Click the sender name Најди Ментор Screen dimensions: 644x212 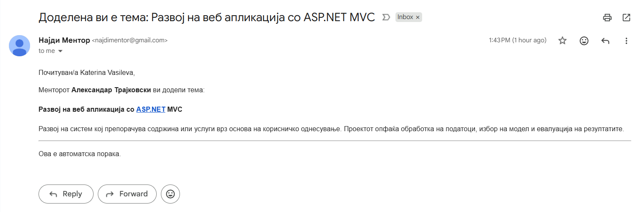tap(64, 41)
